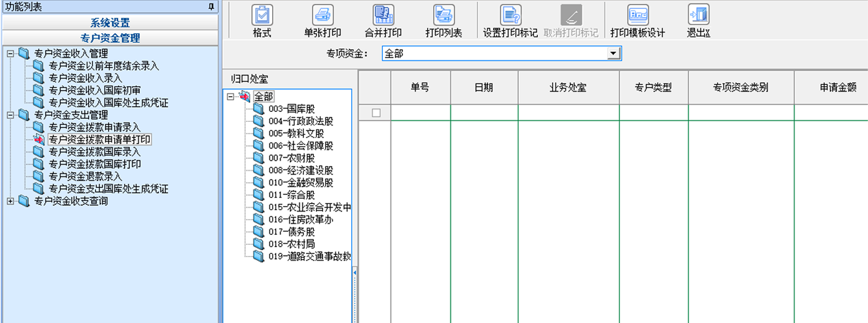The image size is (868, 323).
Task: Open 专户资金以前年度结余录入
Action: (104, 66)
